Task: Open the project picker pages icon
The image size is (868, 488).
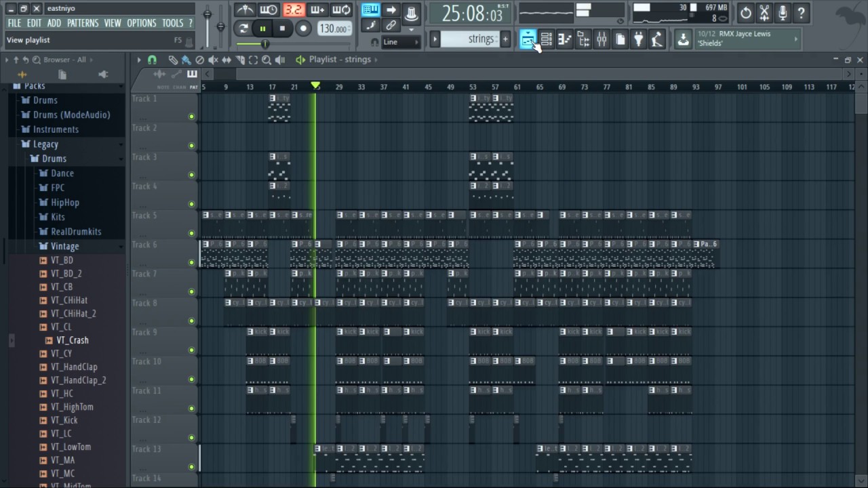Action: pos(620,39)
